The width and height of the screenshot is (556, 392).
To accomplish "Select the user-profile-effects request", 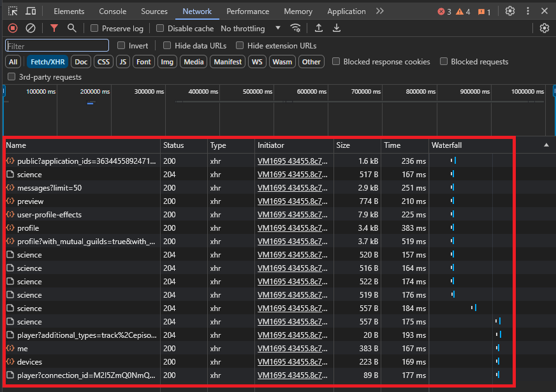I will 49,215.
